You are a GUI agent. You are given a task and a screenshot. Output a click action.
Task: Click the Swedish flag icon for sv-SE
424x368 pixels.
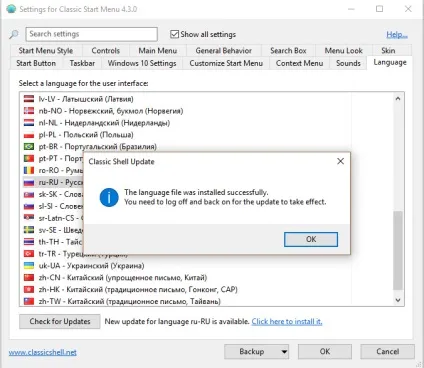(x=29, y=230)
